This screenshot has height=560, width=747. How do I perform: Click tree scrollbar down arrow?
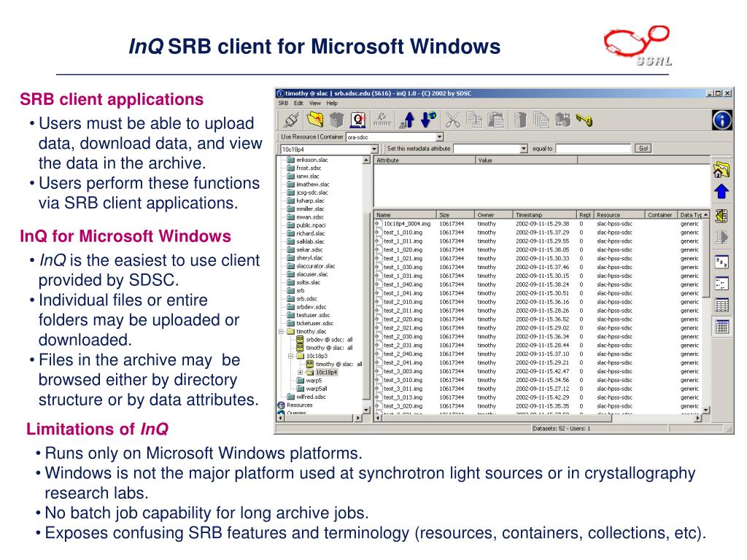(366, 410)
